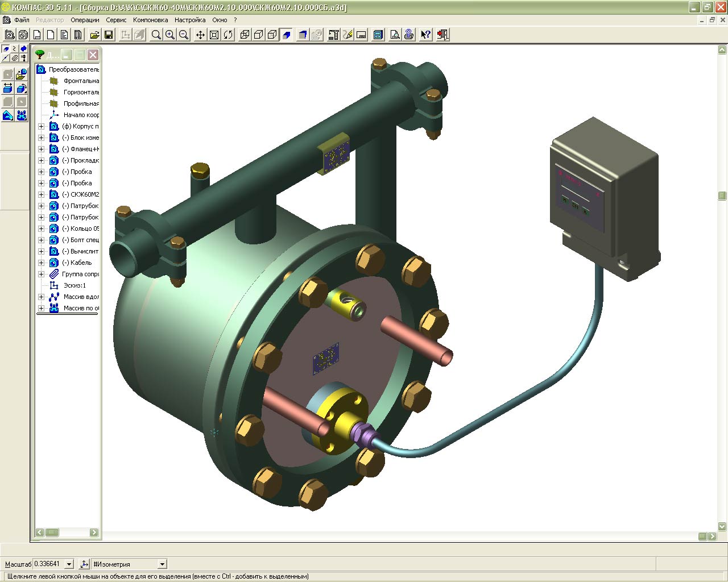728x582 pixels.
Task: Switch display to hidden lines removed mode
Action: click(259, 35)
